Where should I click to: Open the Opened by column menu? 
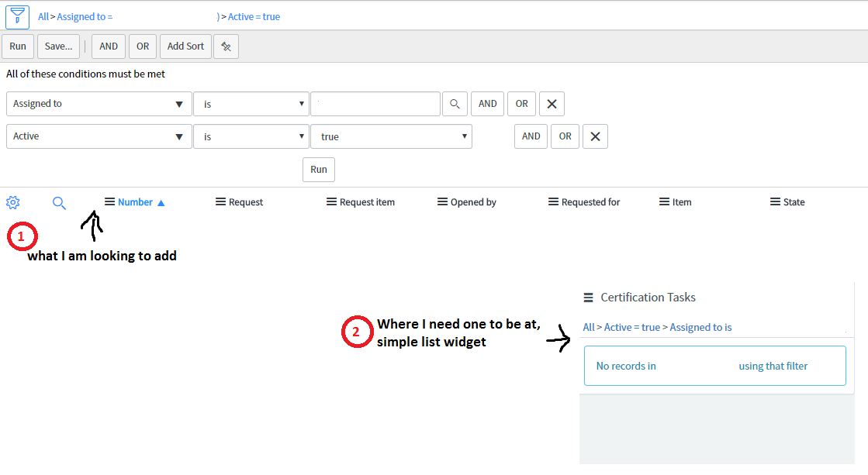click(439, 201)
